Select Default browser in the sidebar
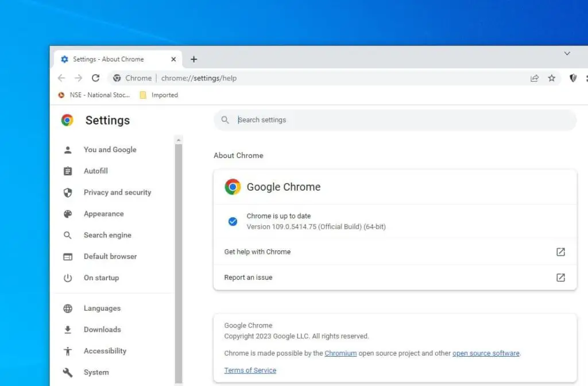 point(110,256)
